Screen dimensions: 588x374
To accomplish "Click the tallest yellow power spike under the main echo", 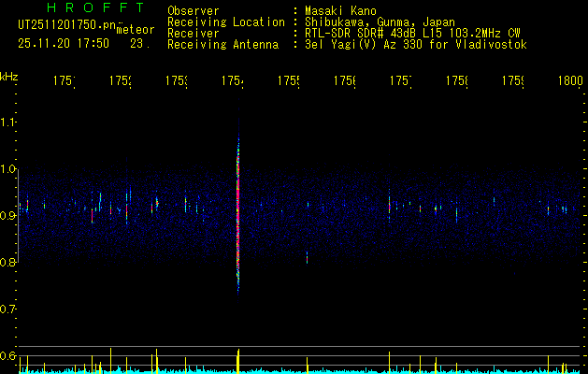I will point(238,361).
